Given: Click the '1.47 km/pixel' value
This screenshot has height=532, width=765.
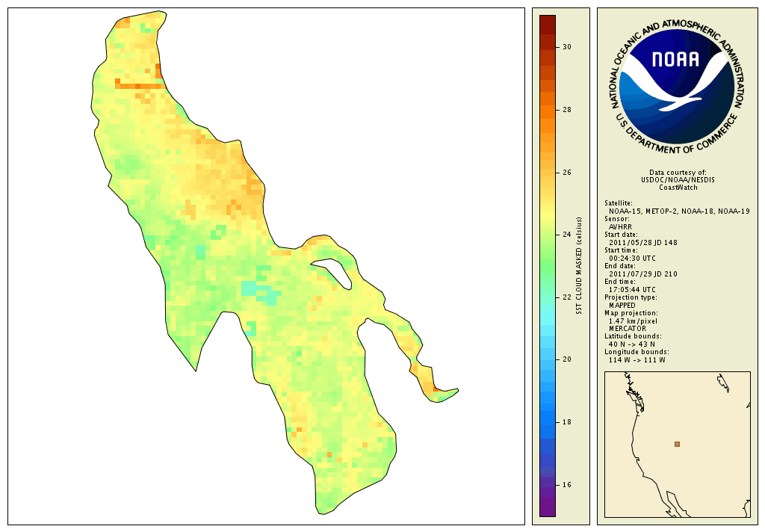Looking at the screenshot, I should point(633,321).
